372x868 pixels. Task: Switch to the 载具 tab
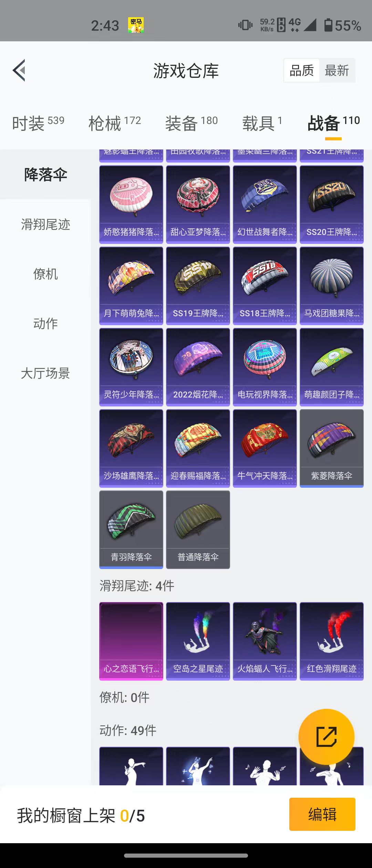[262, 123]
